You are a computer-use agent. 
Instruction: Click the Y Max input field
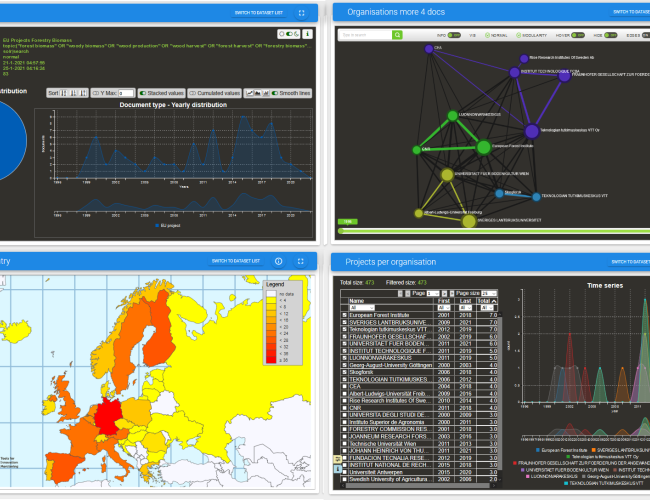126,93
